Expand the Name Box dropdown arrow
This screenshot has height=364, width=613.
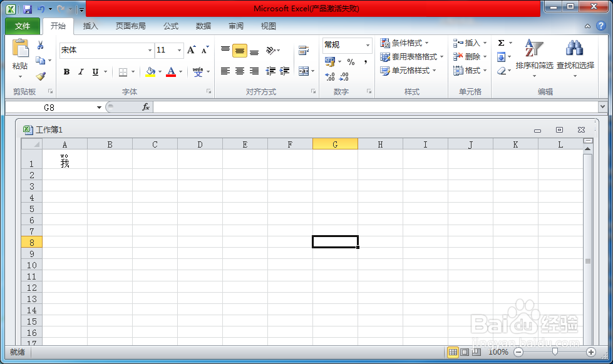click(x=99, y=108)
